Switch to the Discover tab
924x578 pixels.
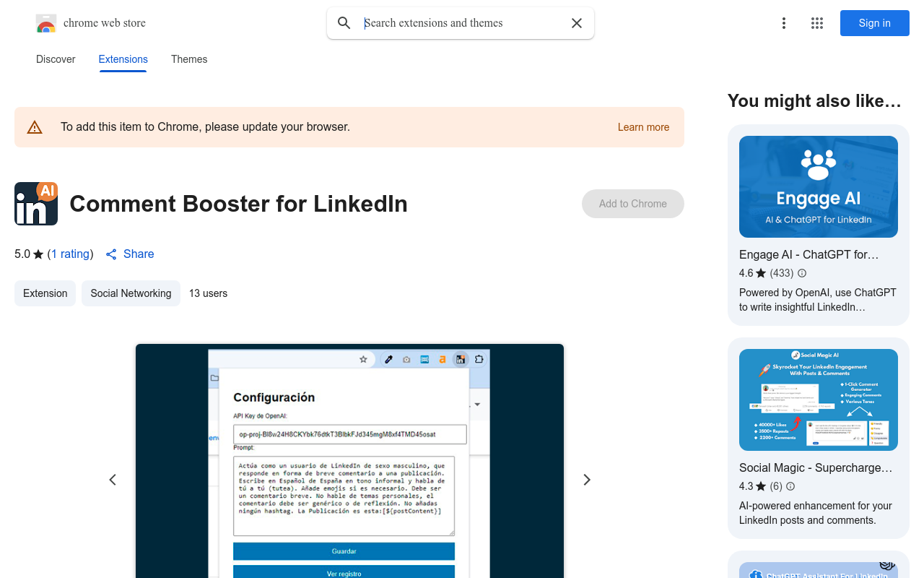click(56, 59)
